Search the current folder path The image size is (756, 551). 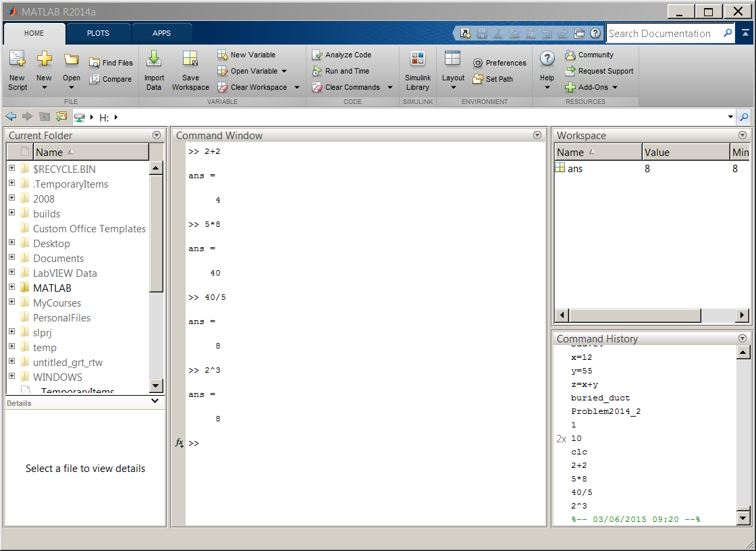click(745, 117)
